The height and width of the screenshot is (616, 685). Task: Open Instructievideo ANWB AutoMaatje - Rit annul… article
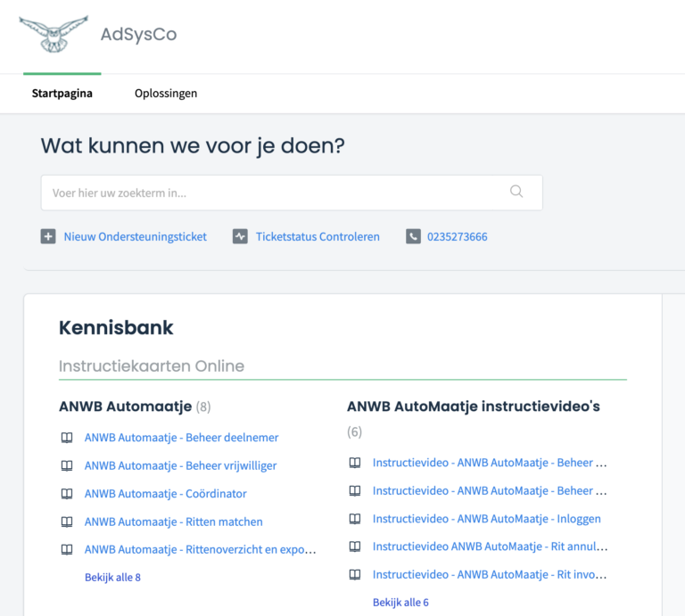click(490, 546)
